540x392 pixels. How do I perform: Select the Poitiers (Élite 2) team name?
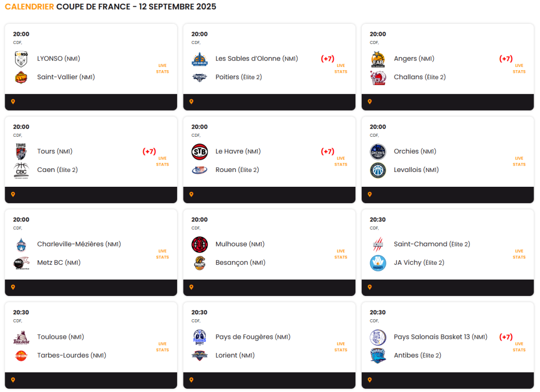[x=239, y=77]
